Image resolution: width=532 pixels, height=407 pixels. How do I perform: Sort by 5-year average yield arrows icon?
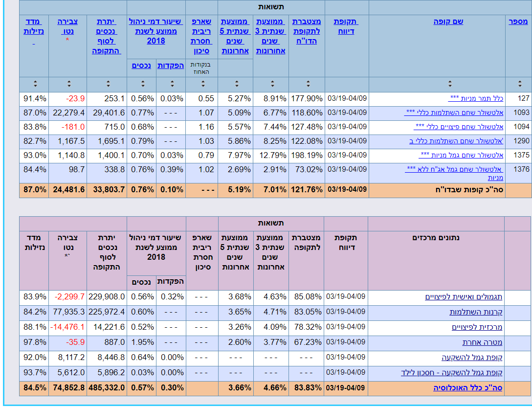click(237, 84)
